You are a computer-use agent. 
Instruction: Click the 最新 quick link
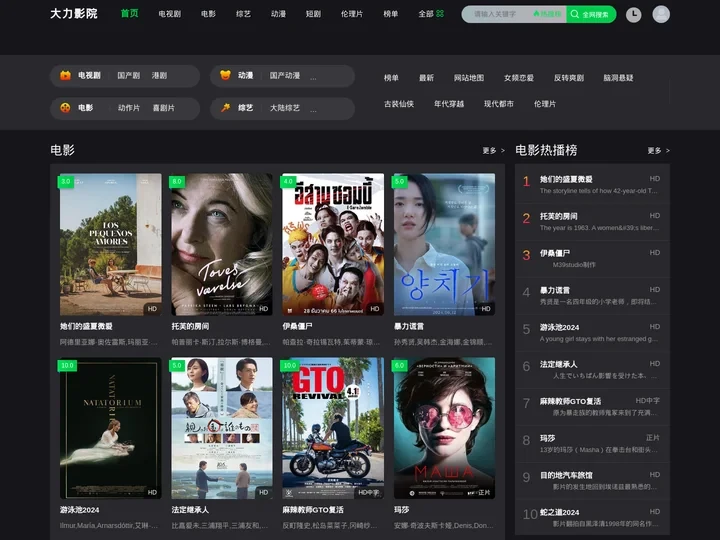[x=426, y=78]
